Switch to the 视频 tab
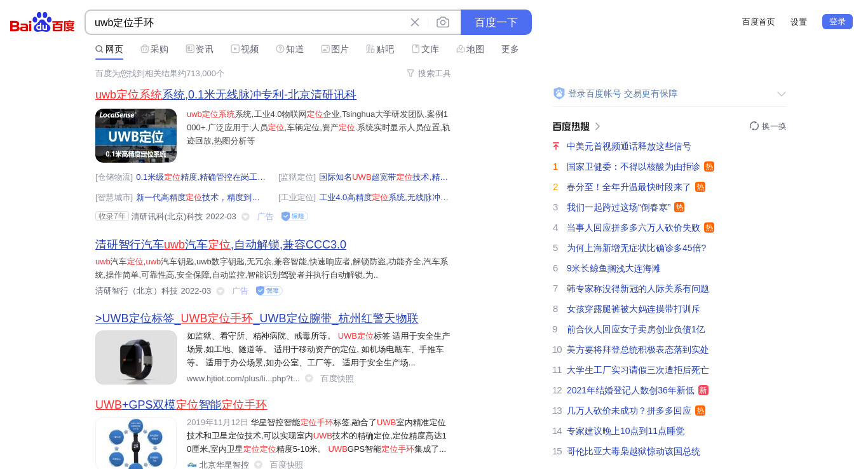The image size is (868, 469). [245, 49]
